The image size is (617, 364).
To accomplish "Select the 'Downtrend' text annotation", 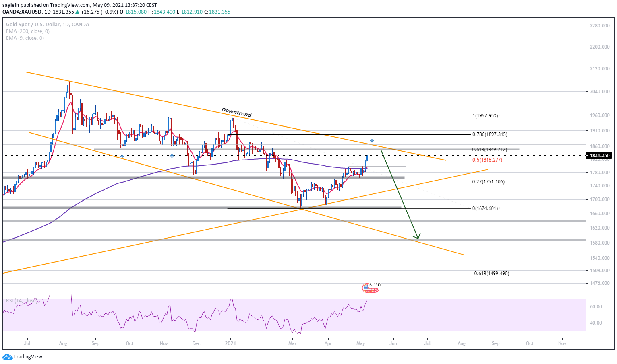I will pyautogui.click(x=236, y=112).
